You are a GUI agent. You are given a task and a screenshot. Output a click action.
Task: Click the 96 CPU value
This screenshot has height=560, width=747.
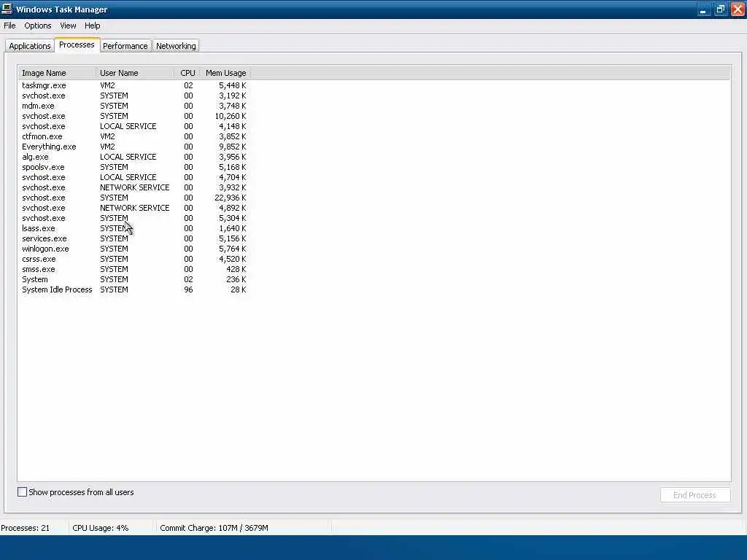(x=189, y=289)
